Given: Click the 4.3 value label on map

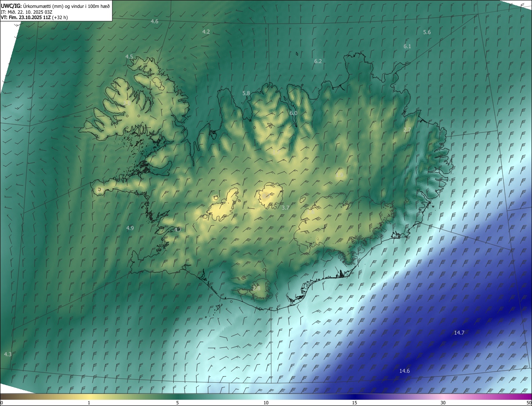Looking at the screenshot, I should point(8,355).
